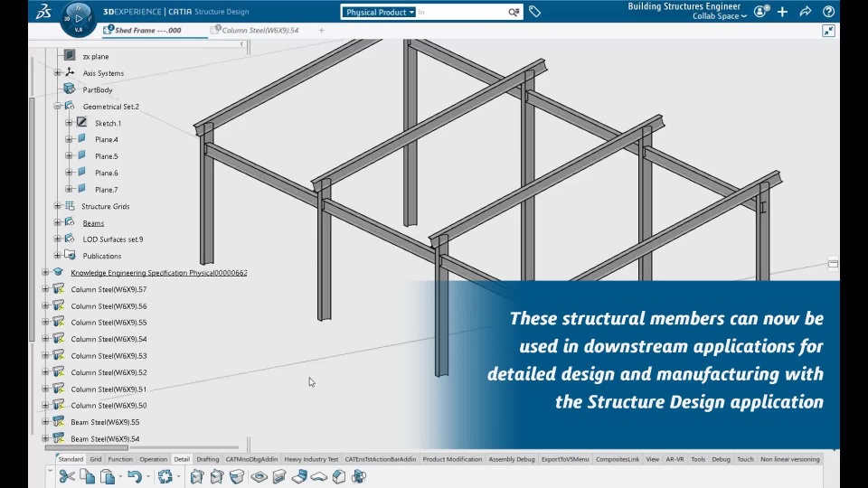Open Paste options dropdown arrow
Screen dimensions: 868x488
pos(120,477)
